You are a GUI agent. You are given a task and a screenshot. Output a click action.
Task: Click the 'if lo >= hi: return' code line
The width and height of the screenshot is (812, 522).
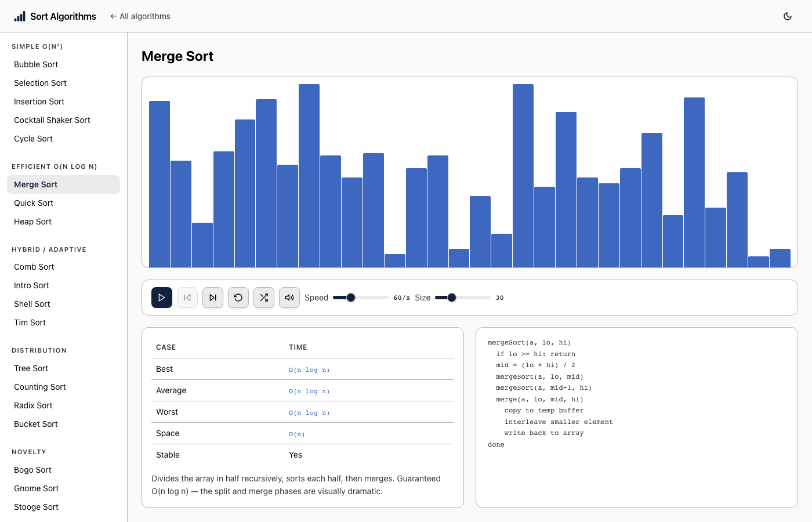536,354
